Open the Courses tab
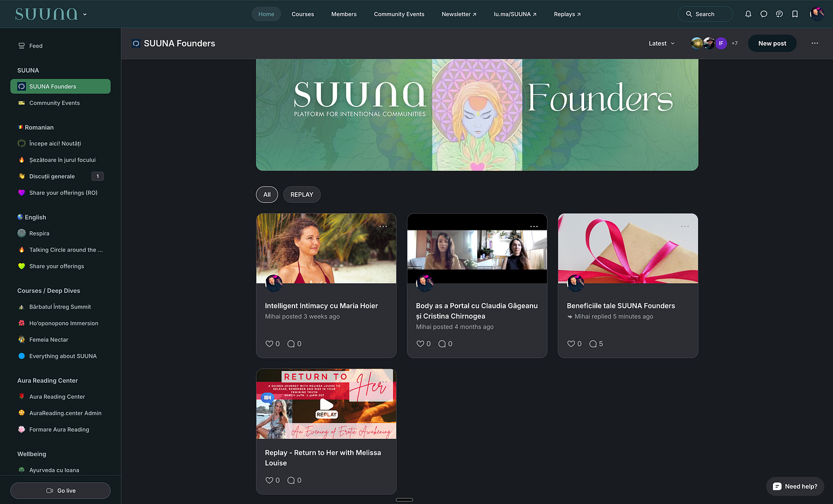The width and height of the screenshot is (833, 504). [303, 14]
